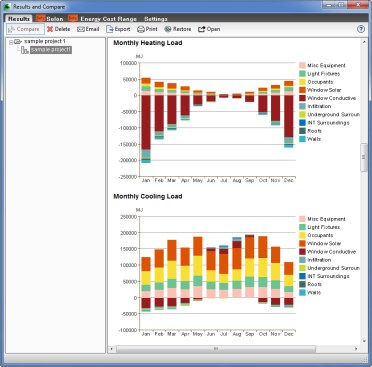
Task: Select the sample project 1 folder
Action: pos(40,41)
